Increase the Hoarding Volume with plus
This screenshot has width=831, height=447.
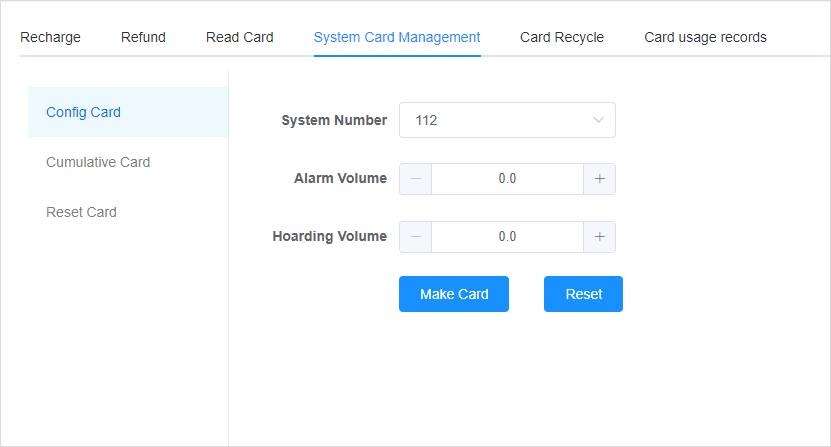coord(599,236)
